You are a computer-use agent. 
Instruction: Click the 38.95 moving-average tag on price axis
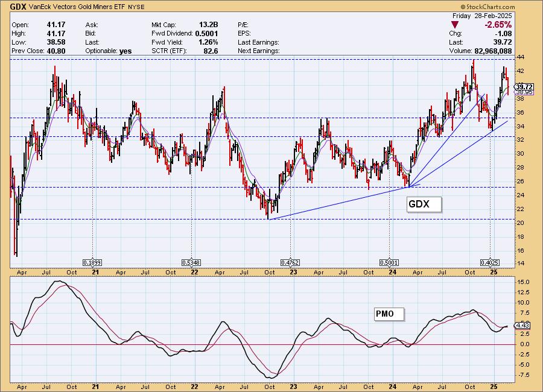coord(524,92)
